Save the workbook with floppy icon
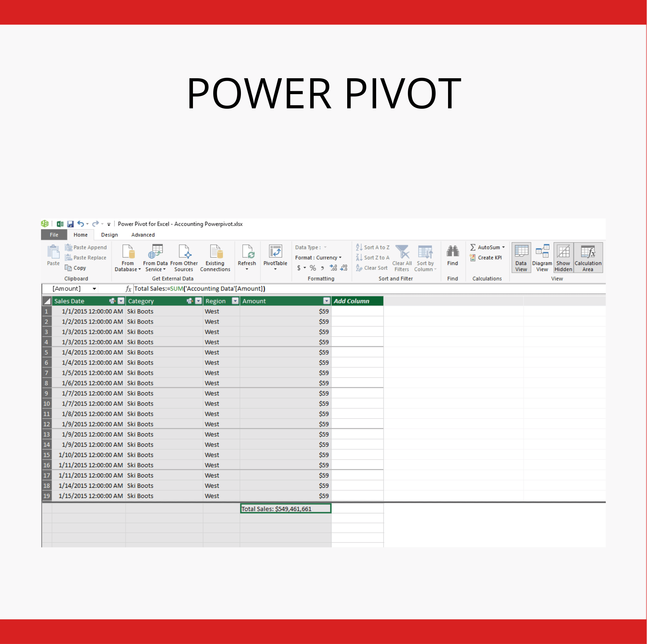Image resolution: width=647 pixels, height=644 pixels. (70, 224)
